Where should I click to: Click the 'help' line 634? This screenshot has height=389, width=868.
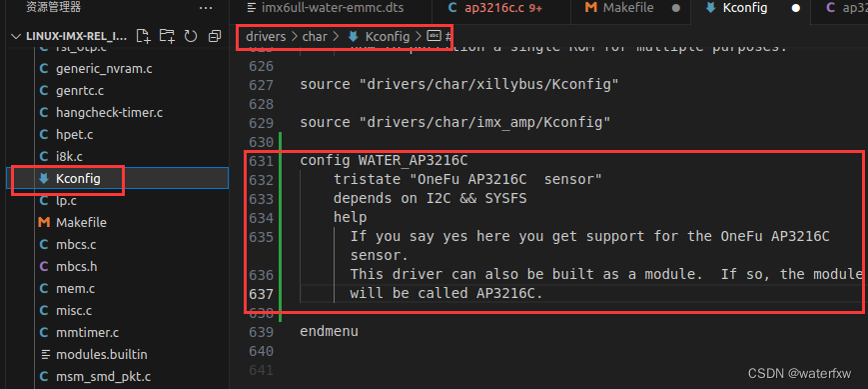[x=350, y=218]
